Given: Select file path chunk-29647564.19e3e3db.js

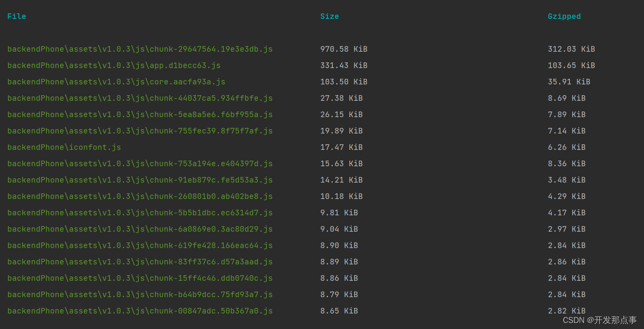Looking at the screenshot, I should click(x=140, y=49).
